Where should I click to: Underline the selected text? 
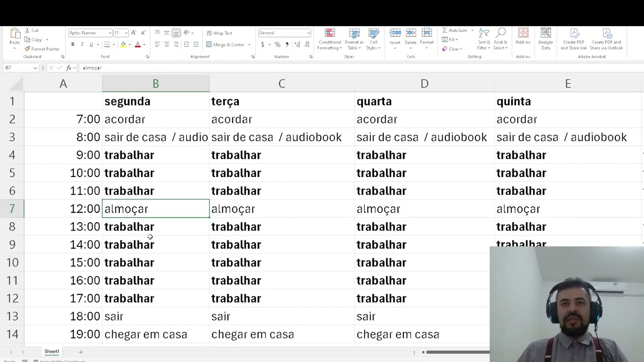coord(91,45)
